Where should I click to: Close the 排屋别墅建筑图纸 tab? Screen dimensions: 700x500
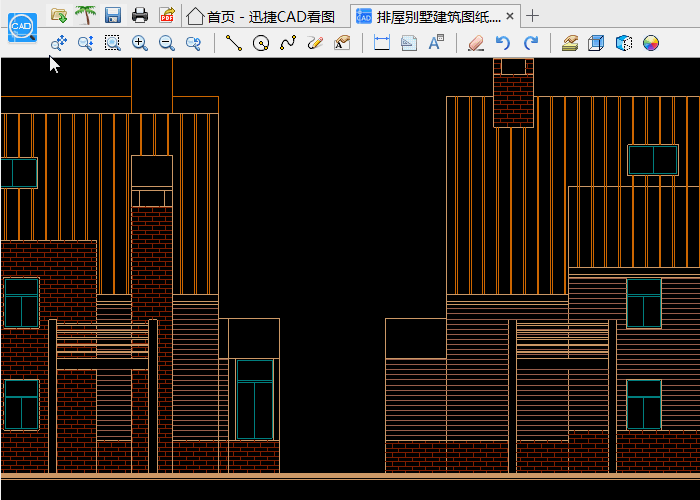pos(510,16)
